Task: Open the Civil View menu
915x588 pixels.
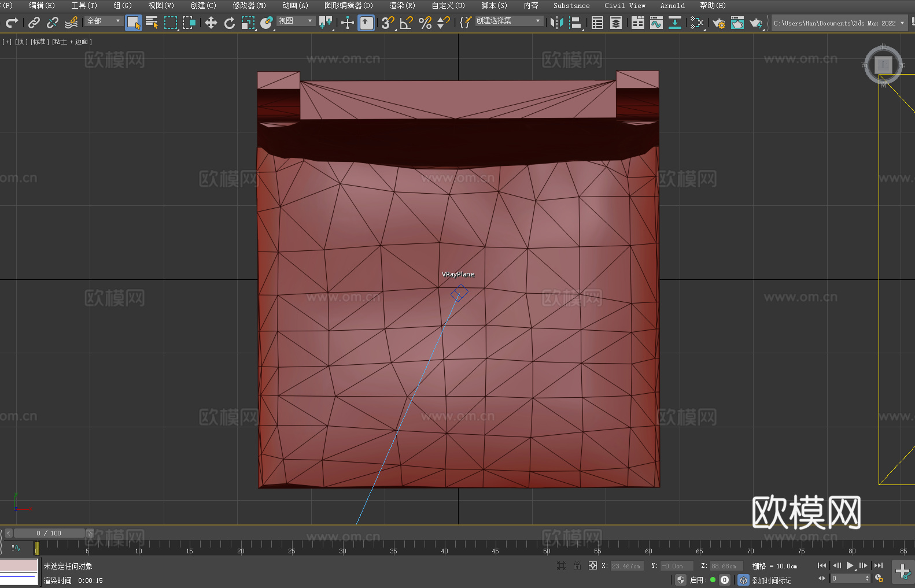Action: point(625,5)
